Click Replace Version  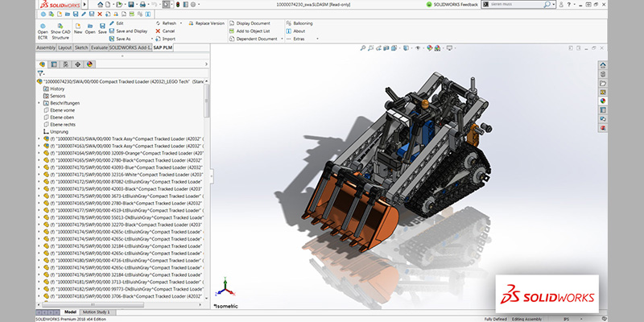pos(206,23)
